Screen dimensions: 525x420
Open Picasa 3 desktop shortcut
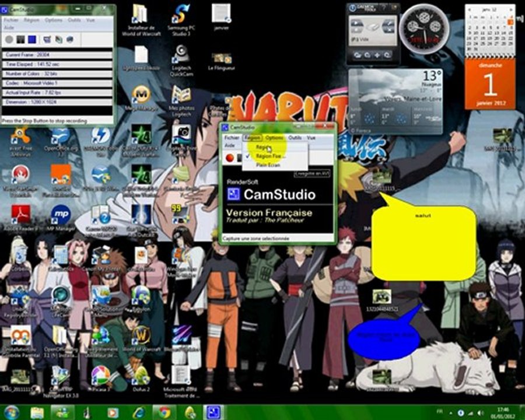tap(101, 379)
